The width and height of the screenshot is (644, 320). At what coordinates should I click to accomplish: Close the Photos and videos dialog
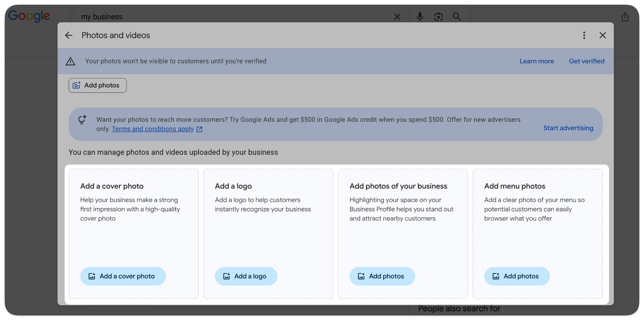point(602,35)
